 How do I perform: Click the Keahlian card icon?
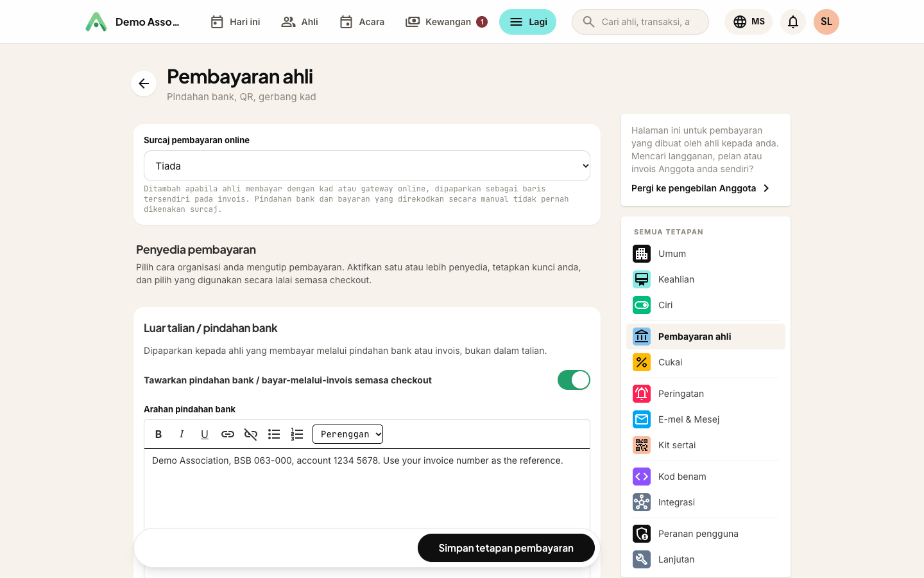point(642,279)
